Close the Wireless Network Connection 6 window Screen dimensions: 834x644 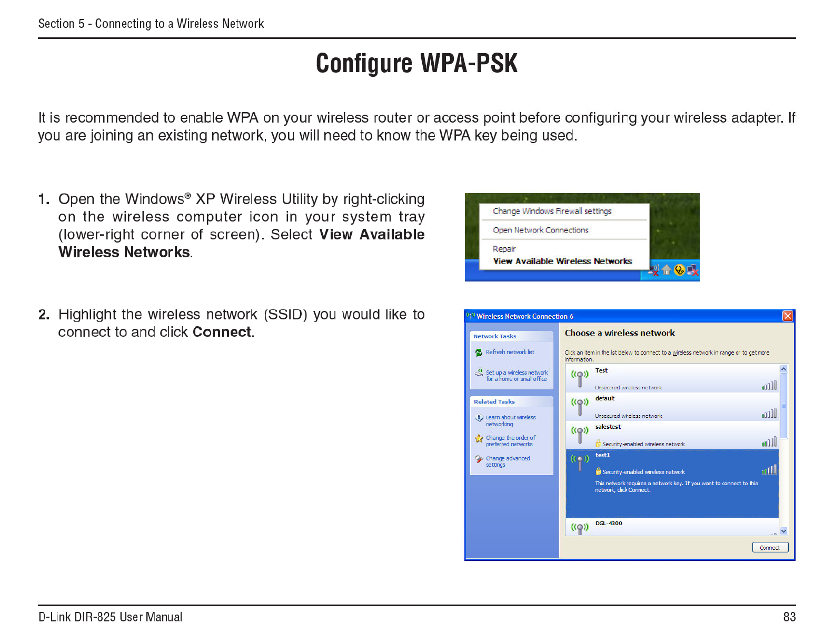tap(788, 316)
